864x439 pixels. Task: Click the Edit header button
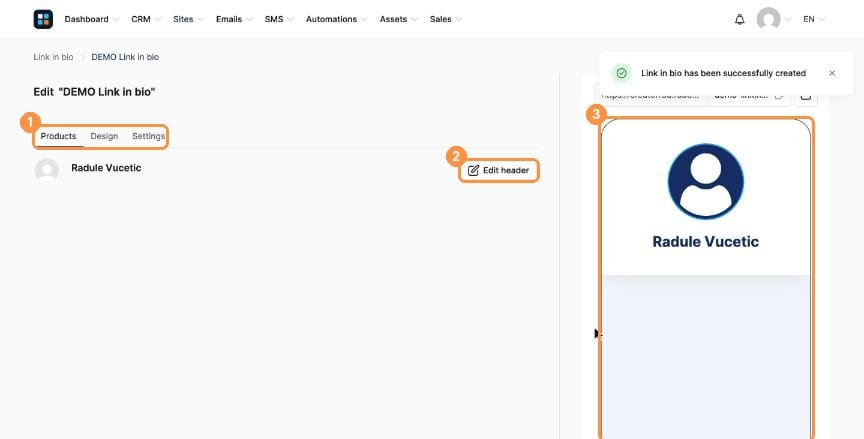click(x=499, y=171)
